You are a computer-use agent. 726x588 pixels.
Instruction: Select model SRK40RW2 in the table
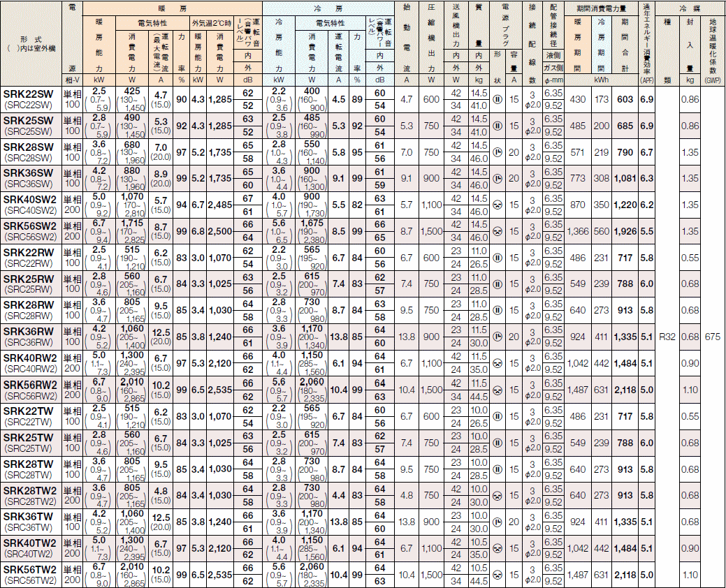[x=30, y=358]
